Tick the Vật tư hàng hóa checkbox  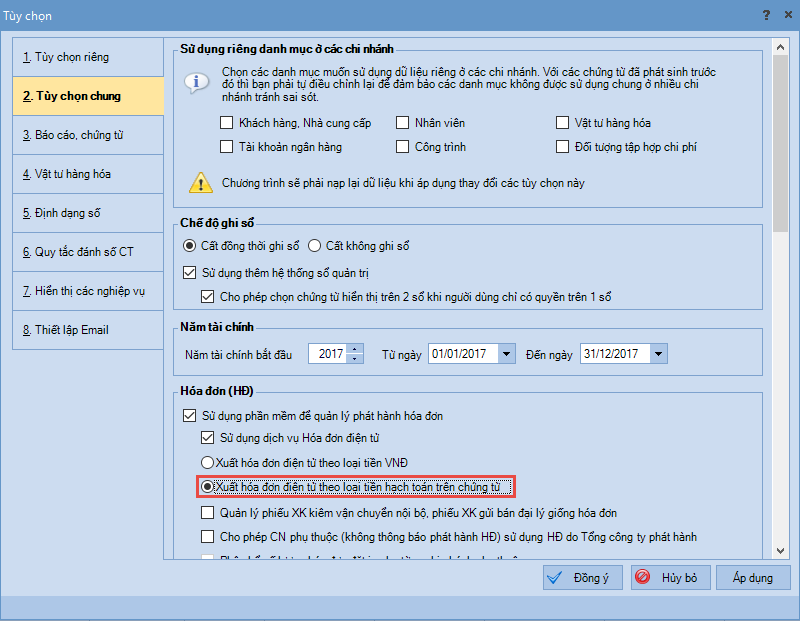[564, 123]
